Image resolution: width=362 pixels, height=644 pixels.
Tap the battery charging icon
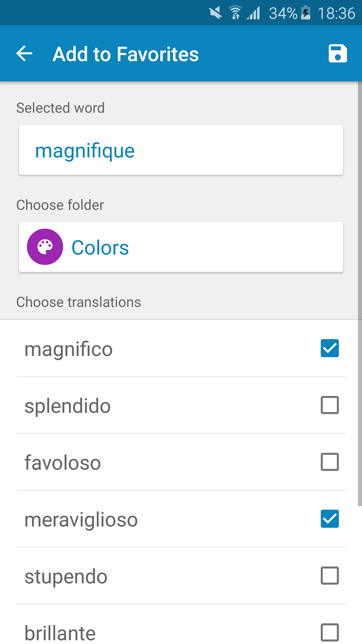coord(306,13)
